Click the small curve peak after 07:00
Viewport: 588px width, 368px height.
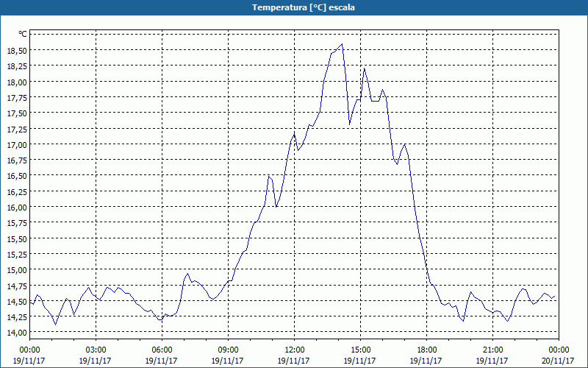pyautogui.click(x=187, y=274)
